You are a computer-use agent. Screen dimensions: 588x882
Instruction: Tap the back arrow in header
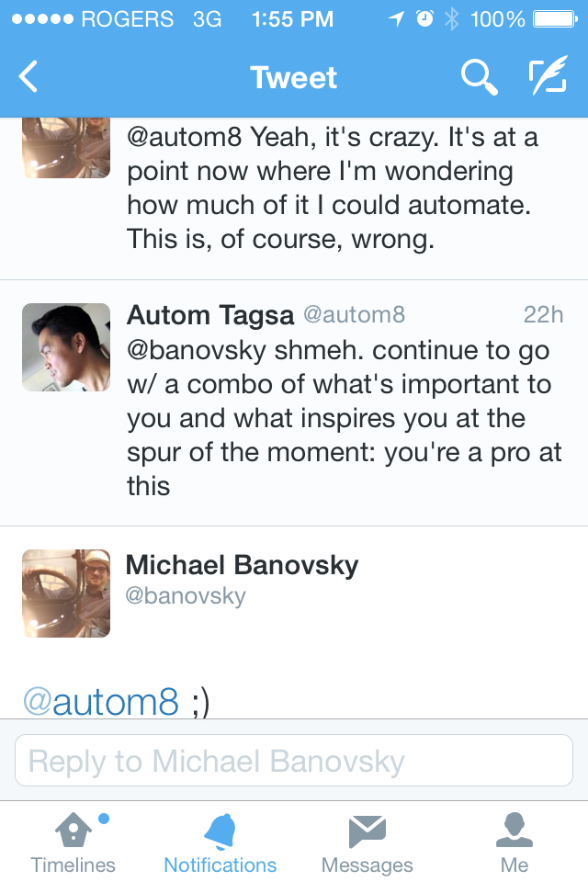coord(29,77)
